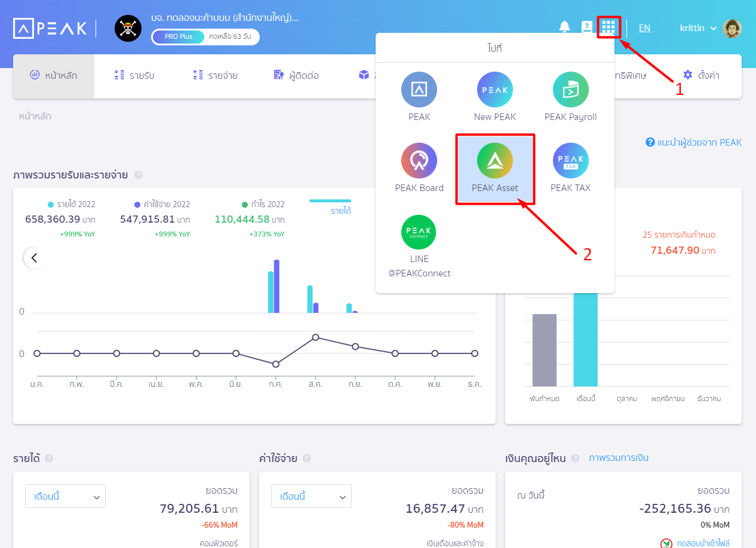The image size is (756, 548).
Task: Launch the New PEAK app icon
Action: point(495,90)
